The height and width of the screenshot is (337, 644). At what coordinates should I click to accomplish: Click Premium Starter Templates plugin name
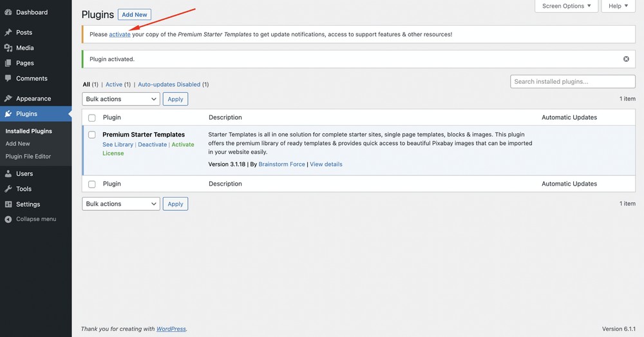(x=144, y=135)
